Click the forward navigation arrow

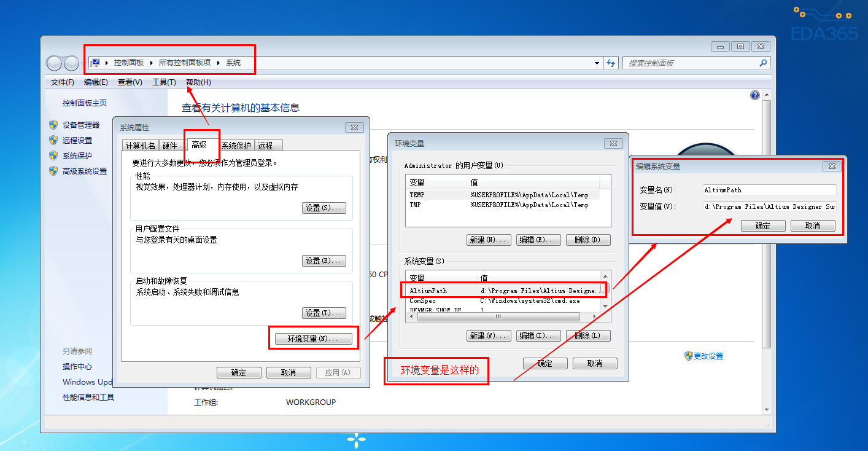(71, 63)
